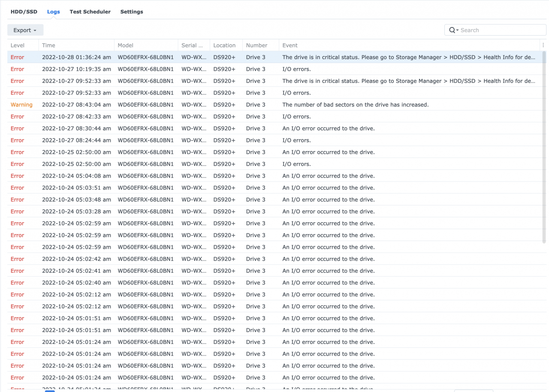Sort logs by the Time column header
Viewport: 549px width, 392px height.
[48, 45]
